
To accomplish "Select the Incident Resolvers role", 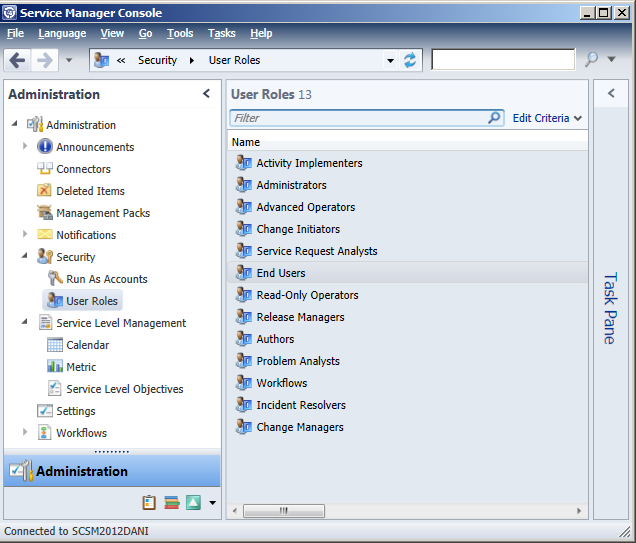I will [408, 405].
